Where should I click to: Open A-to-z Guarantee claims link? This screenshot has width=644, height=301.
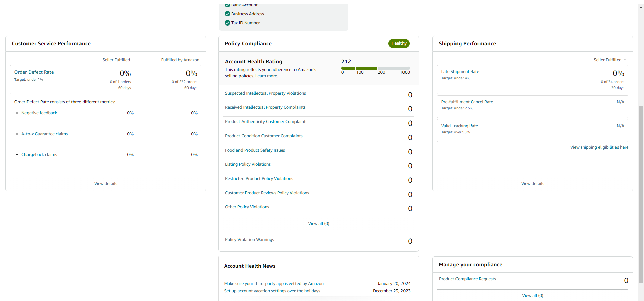pyautogui.click(x=45, y=134)
